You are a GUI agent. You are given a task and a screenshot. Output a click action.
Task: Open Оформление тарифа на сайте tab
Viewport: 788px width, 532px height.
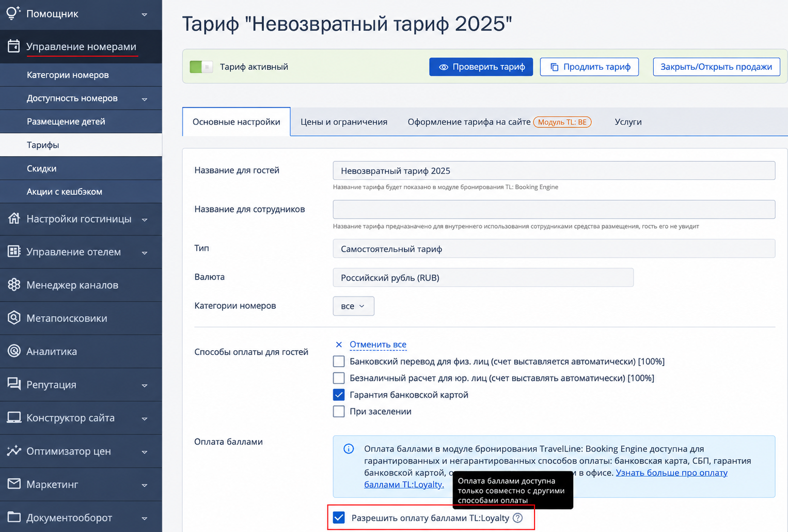(x=469, y=122)
